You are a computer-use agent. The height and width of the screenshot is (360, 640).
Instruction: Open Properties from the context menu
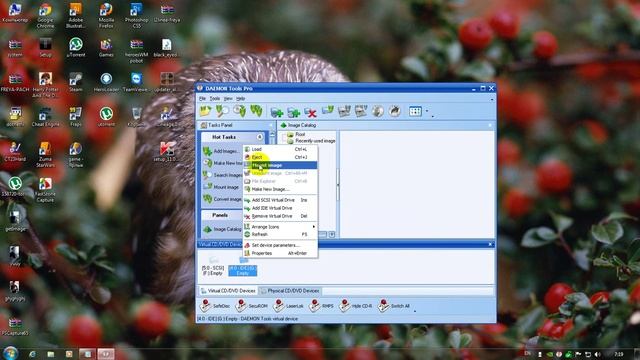coord(280,253)
